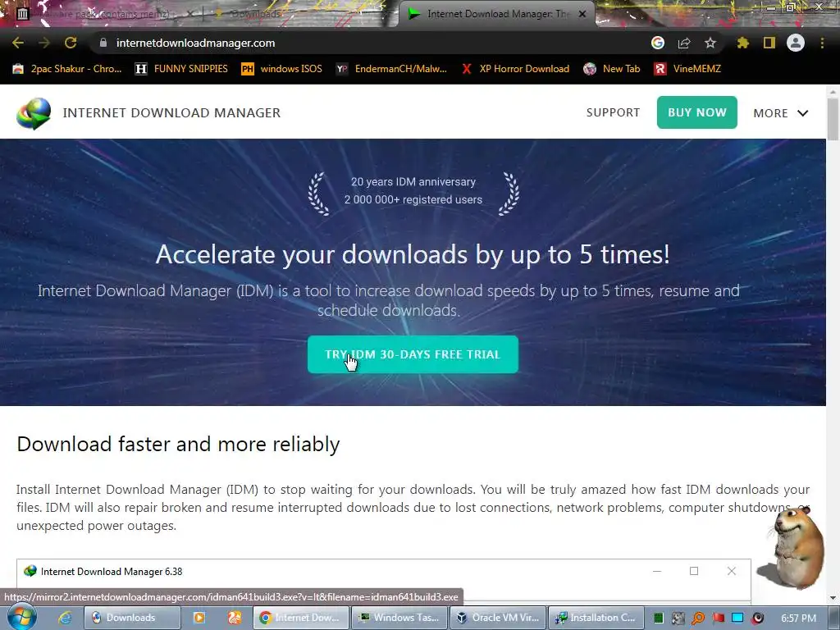
Task: Open the Chrome three-dot menu
Action: click(822, 43)
